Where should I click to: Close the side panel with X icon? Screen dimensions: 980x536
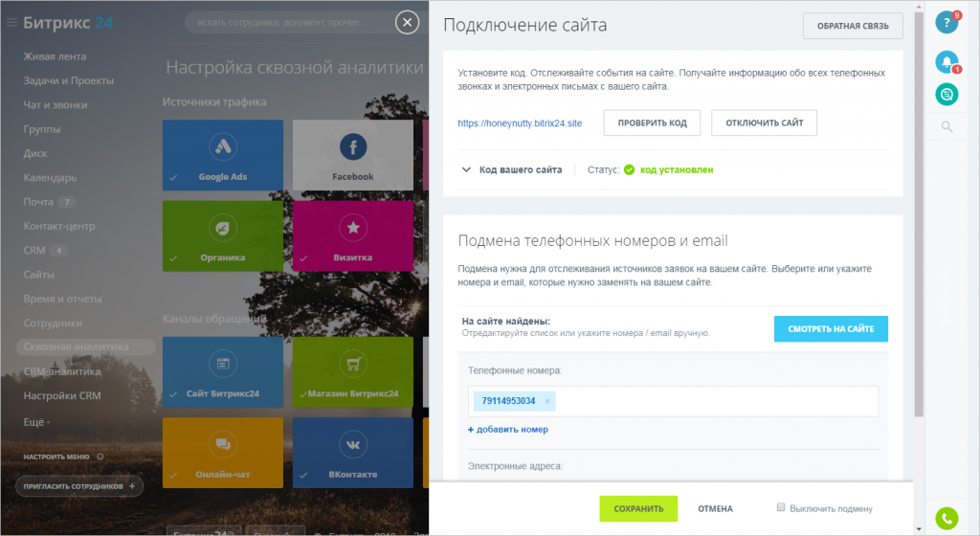(x=408, y=22)
